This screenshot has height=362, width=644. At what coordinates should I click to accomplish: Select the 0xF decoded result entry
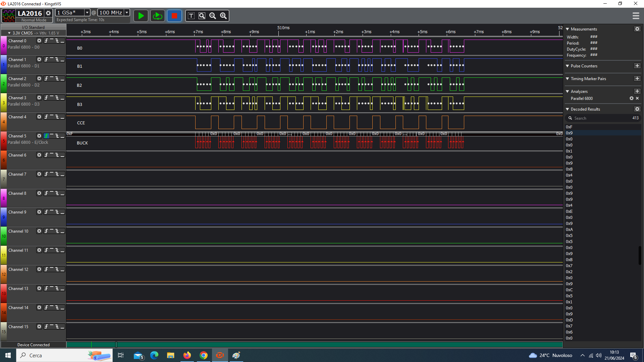[603, 127]
